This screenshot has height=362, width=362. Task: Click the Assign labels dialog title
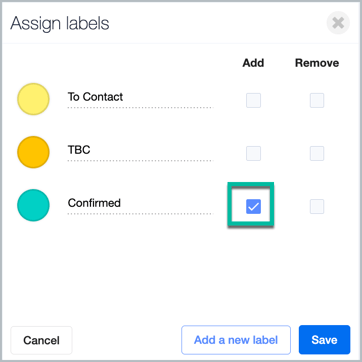click(x=60, y=24)
